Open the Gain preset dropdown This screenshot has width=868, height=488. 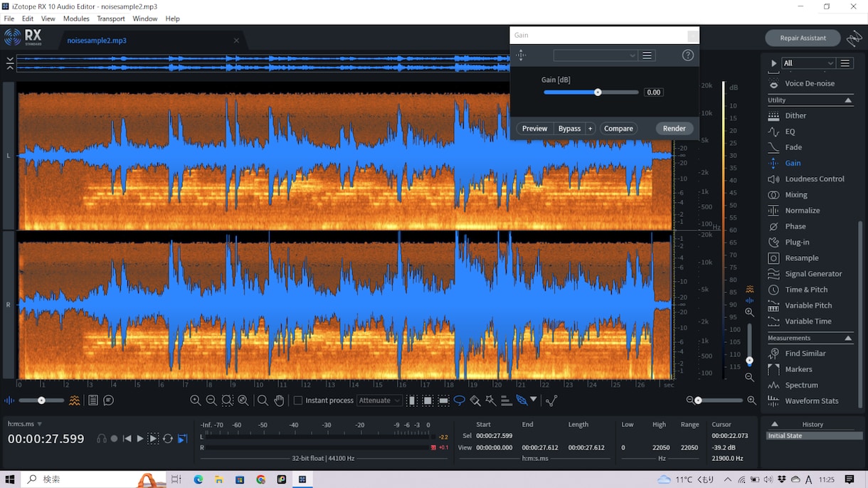pos(596,55)
